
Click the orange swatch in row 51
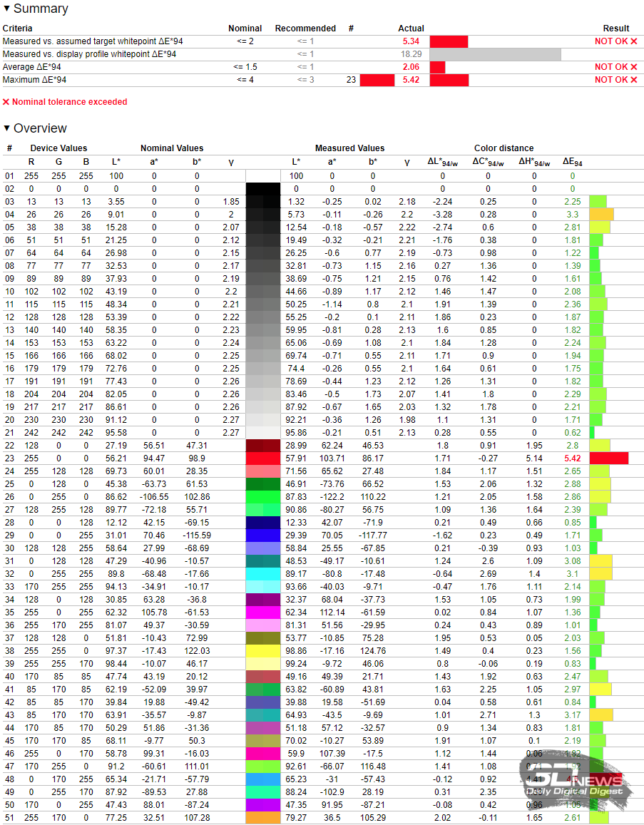(x=263, y=818)
